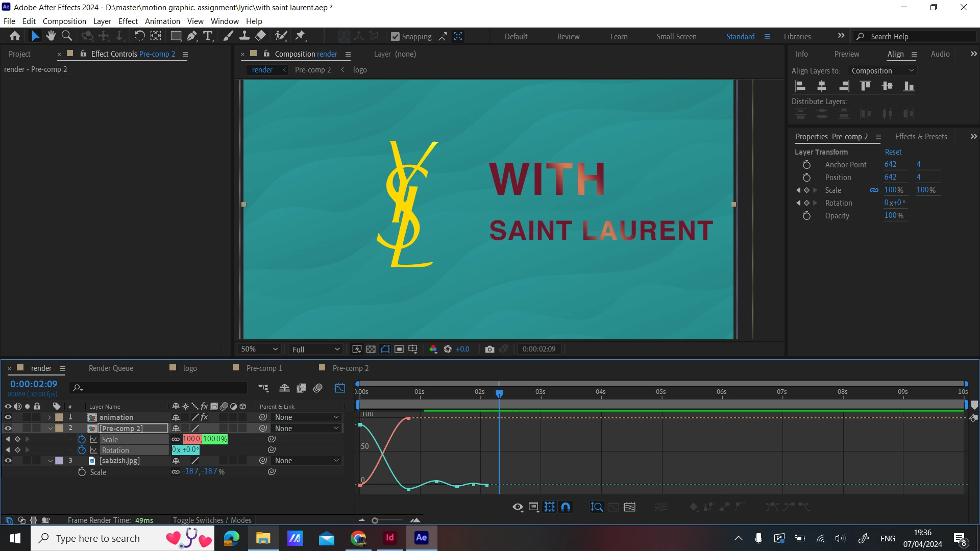Select the Roto Brush tool
Viewport: 980px width, 551px height.
pos(281,36)
